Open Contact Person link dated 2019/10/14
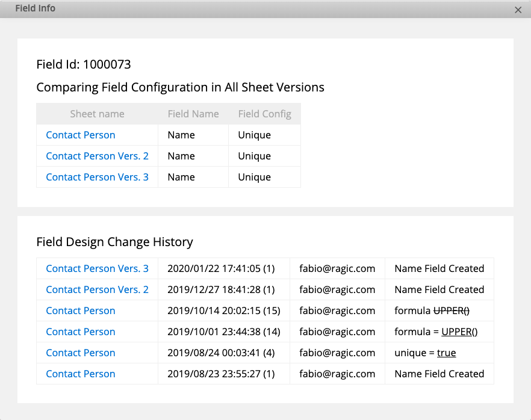The width and height of the screenshot is (531, 420). coord(81,310)
